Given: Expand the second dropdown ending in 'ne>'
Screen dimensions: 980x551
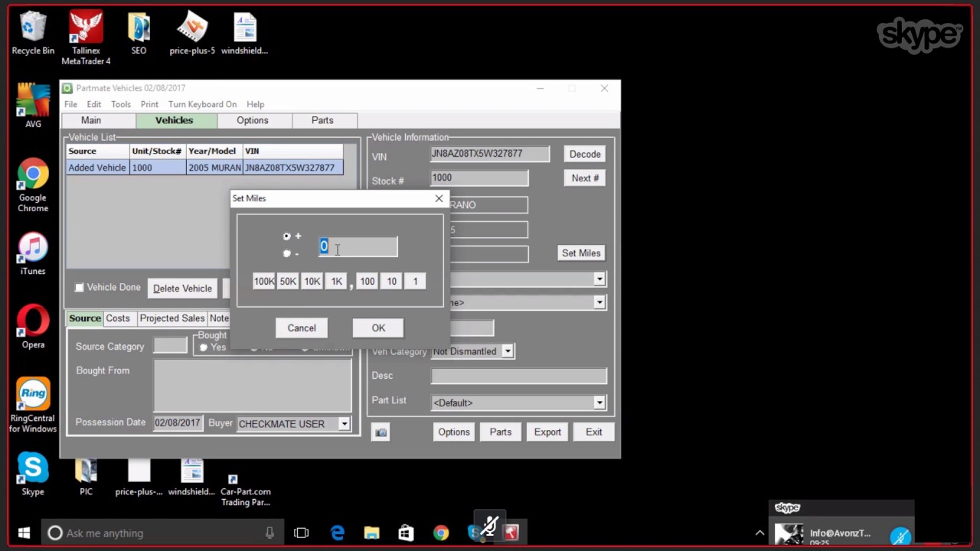Looking at the screenshot, I should (x=599, y=302).
